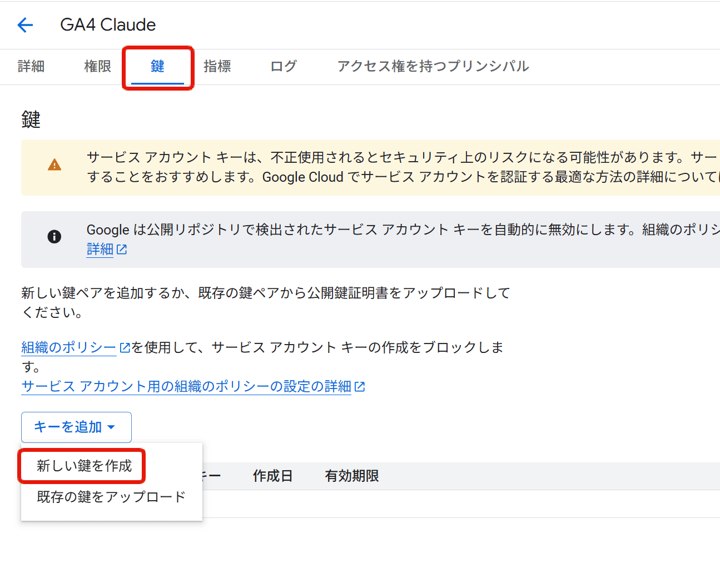Open the 組織のポリシー link
The height and width of the screenshot is (588, 720).
point(68,348)
